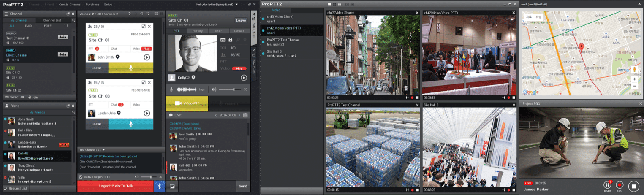The height and width of the screenshot is (195, 644).
Task: Mute the Urgent PTT speaker icon
Action: [x=136, y=177]
